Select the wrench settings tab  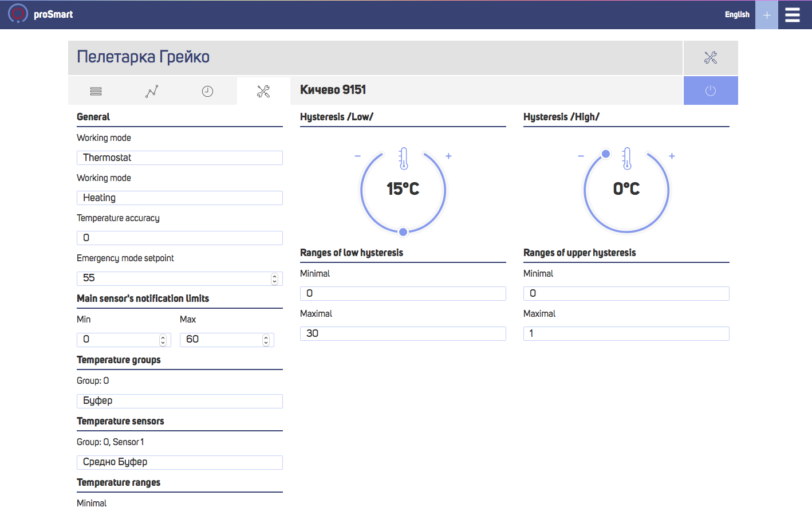click(263, 92)
